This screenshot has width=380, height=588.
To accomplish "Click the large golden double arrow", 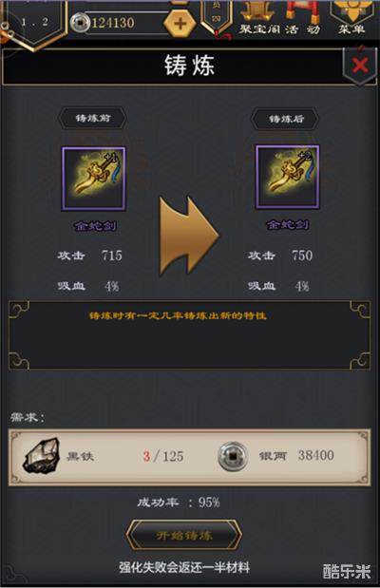I will click(189, 236).
